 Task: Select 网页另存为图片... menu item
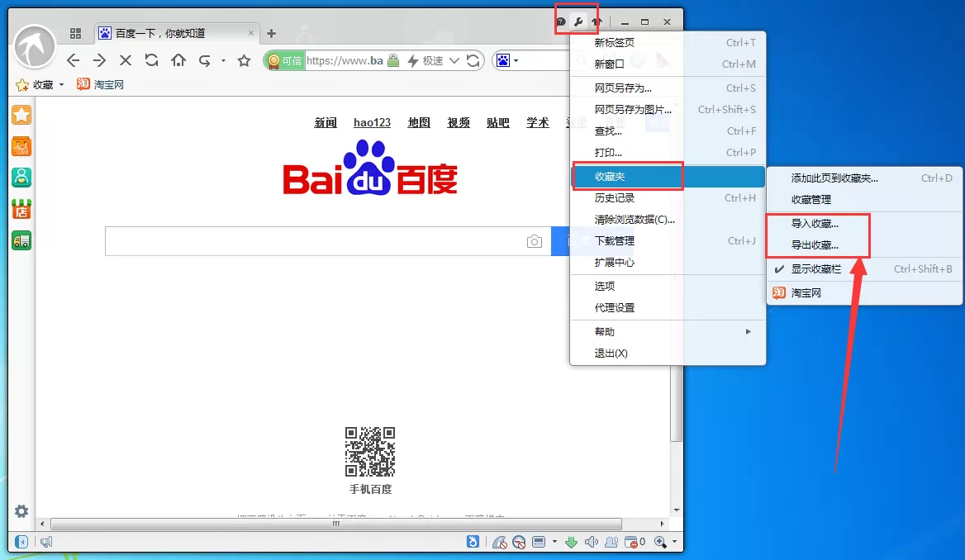tap(668, 110)
